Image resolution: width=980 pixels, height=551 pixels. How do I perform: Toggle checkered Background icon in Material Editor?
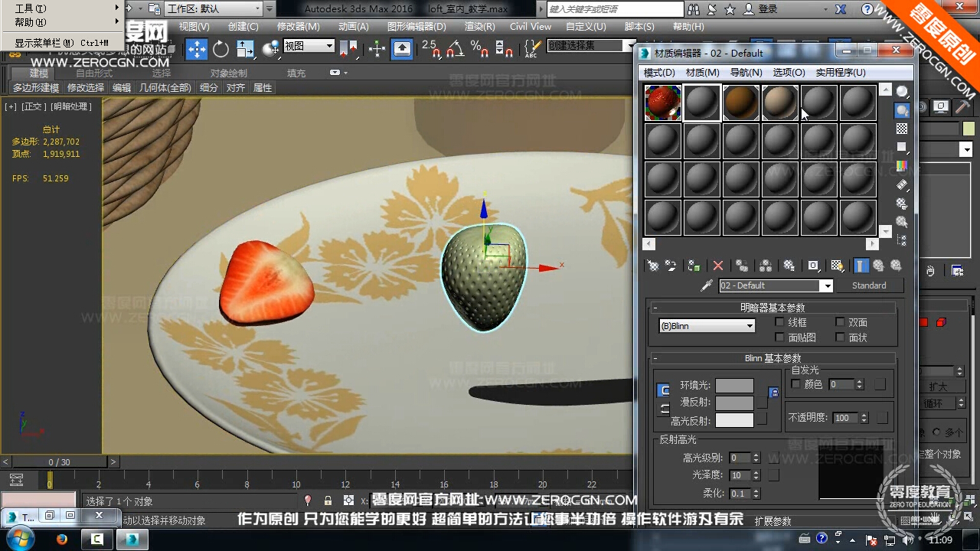pos(902,129)
